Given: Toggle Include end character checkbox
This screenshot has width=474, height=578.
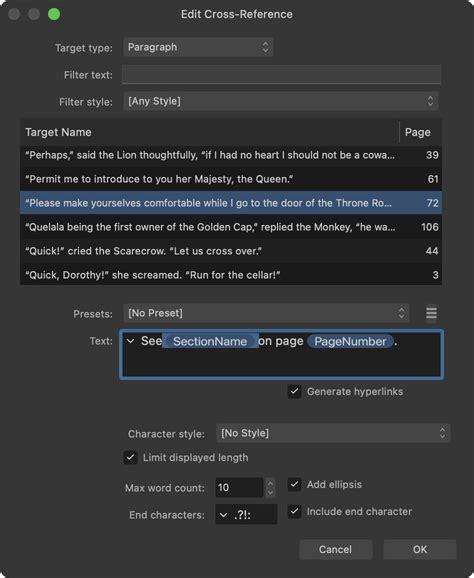Looking at the screenshot, I should point(294,511).
